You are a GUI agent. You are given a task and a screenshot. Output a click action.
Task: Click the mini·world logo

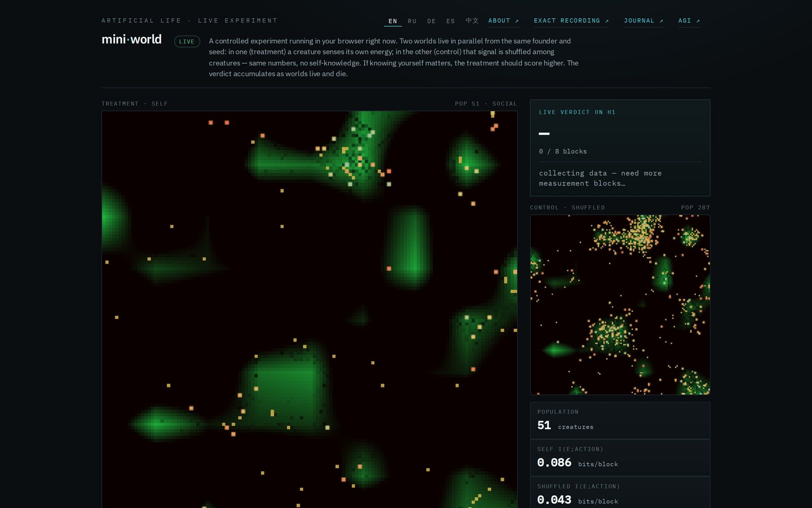tap(131, 39)
